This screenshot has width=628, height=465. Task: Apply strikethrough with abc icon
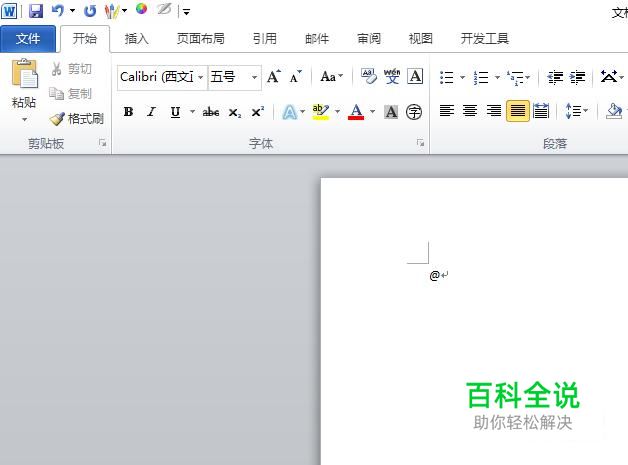[211, 112]
